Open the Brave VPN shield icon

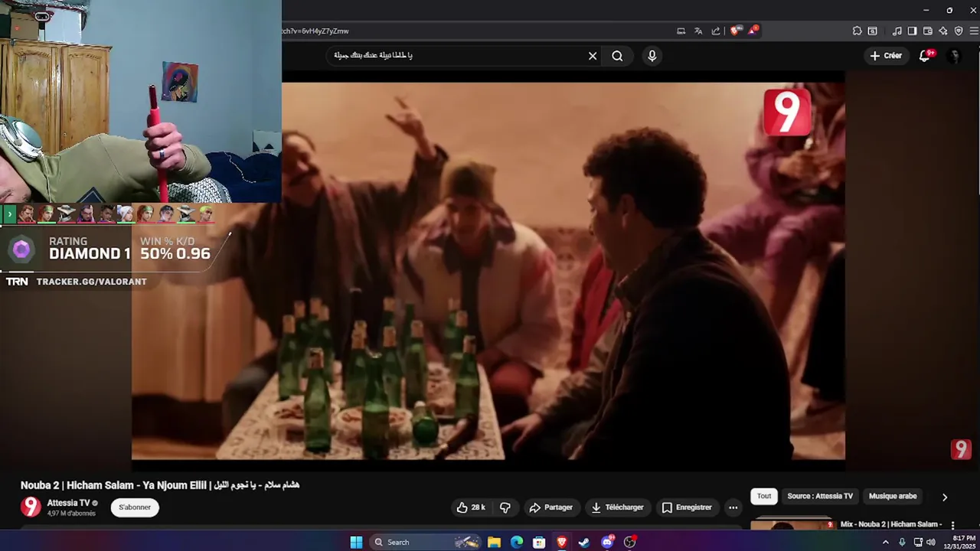(x=959, y=31)
